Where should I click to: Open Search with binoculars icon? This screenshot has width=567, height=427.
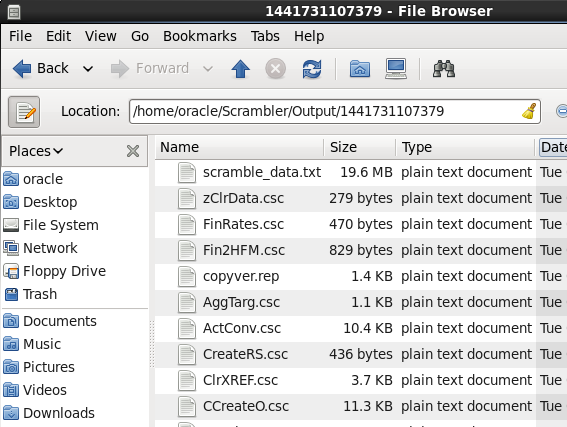pyautogui.click(x=444, y=69)
